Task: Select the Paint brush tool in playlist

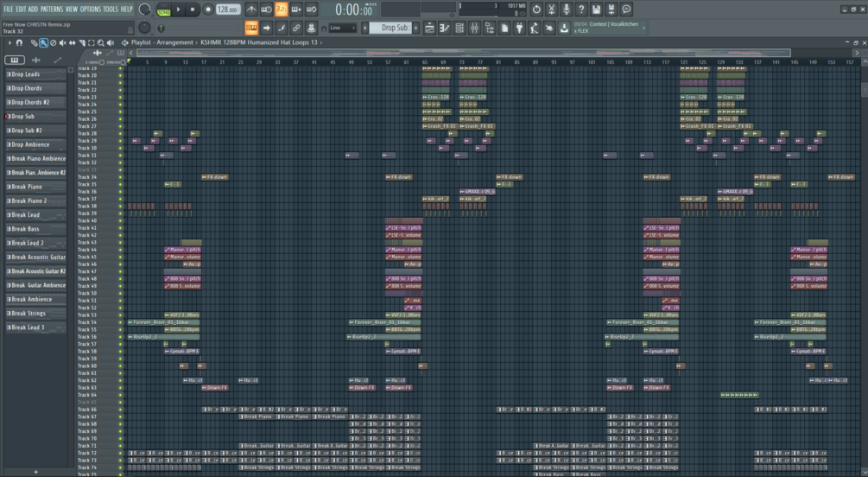Action: click(43, 42)
